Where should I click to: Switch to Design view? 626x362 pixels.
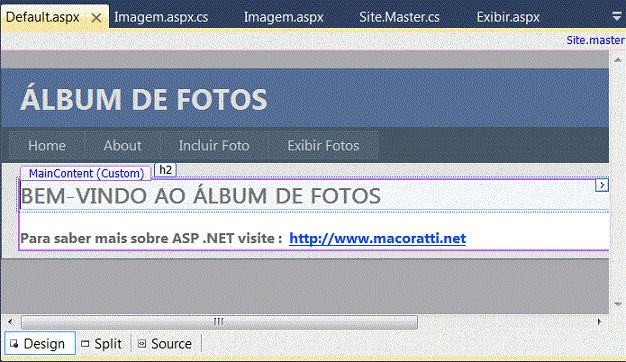click(40, 343)
